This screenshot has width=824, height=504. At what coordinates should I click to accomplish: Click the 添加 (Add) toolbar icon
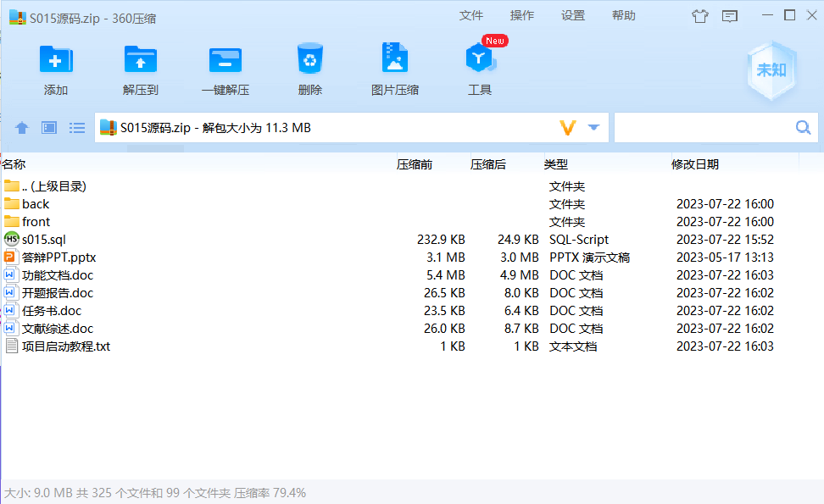56,59
